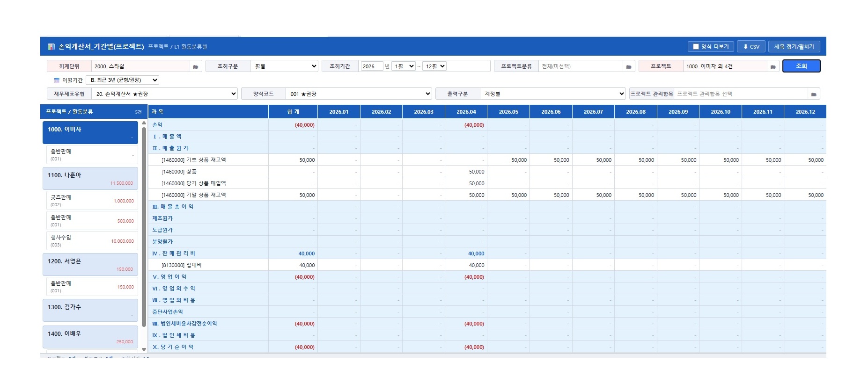Click the 조회기간 year 2026 field
This screenshot has width=868, height=391.
[372, 66]
